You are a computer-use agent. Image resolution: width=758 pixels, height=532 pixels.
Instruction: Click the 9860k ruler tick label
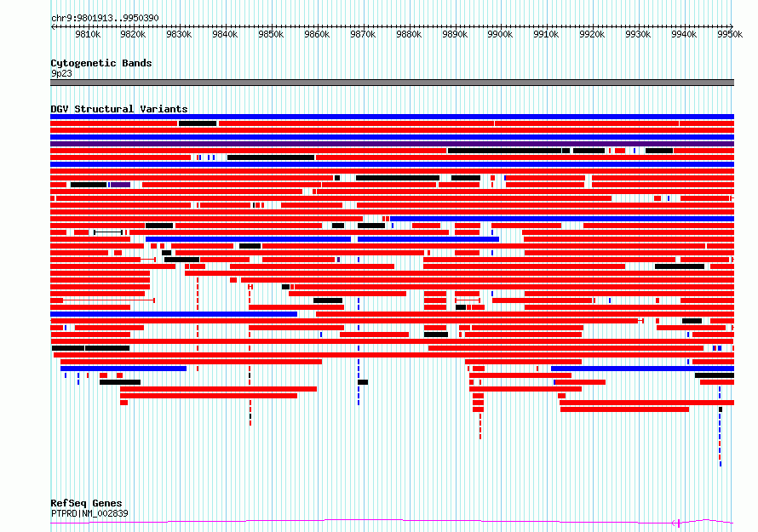pos(317,34)
